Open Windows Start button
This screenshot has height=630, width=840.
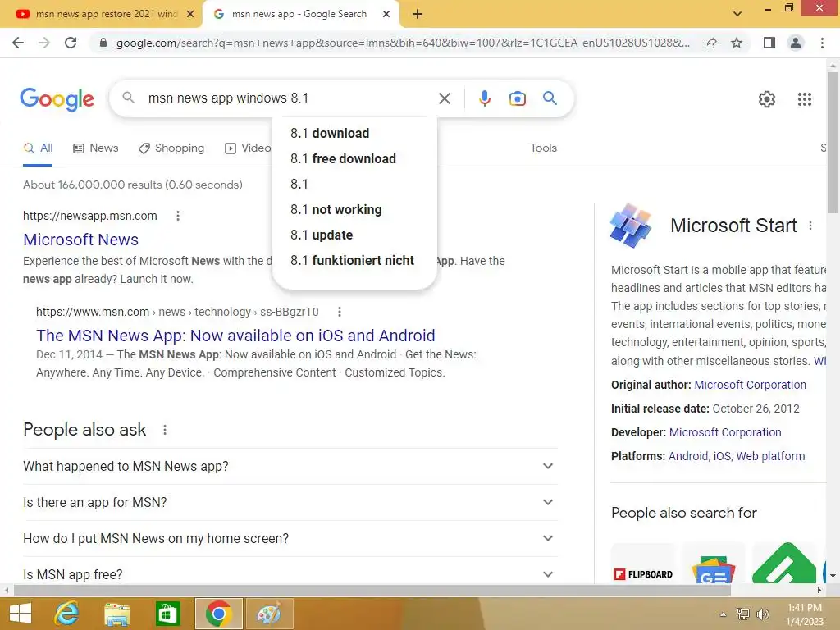pyautogui.click(x=21, y=614)
